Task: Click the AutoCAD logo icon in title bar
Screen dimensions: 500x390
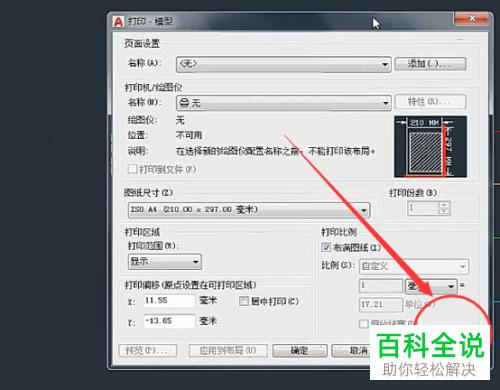Action: (x=118, y=22)
